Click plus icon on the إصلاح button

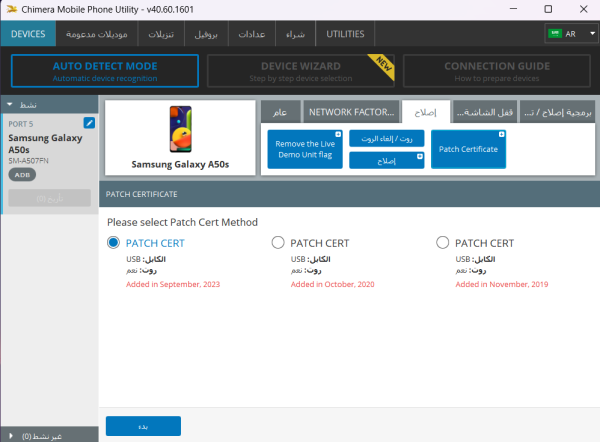[x=420, y=156]
